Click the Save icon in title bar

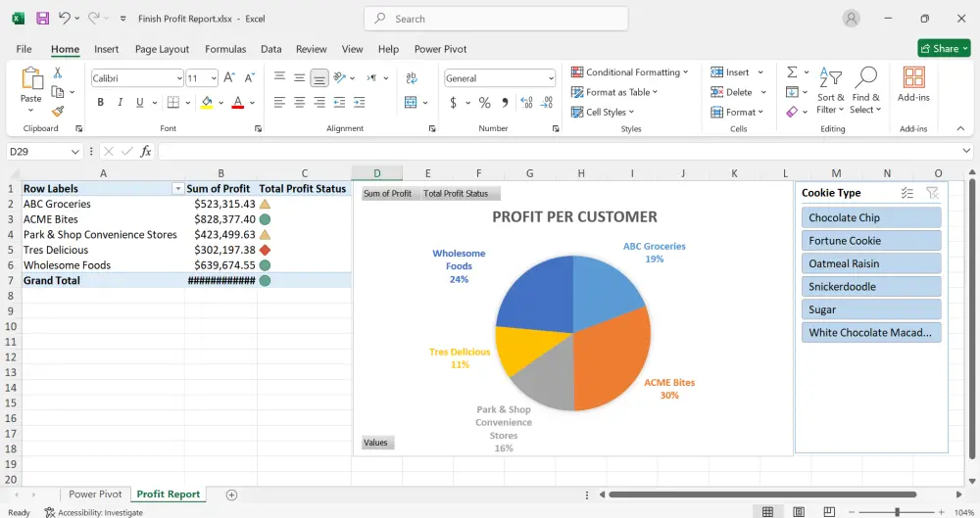tap(42, 19)
